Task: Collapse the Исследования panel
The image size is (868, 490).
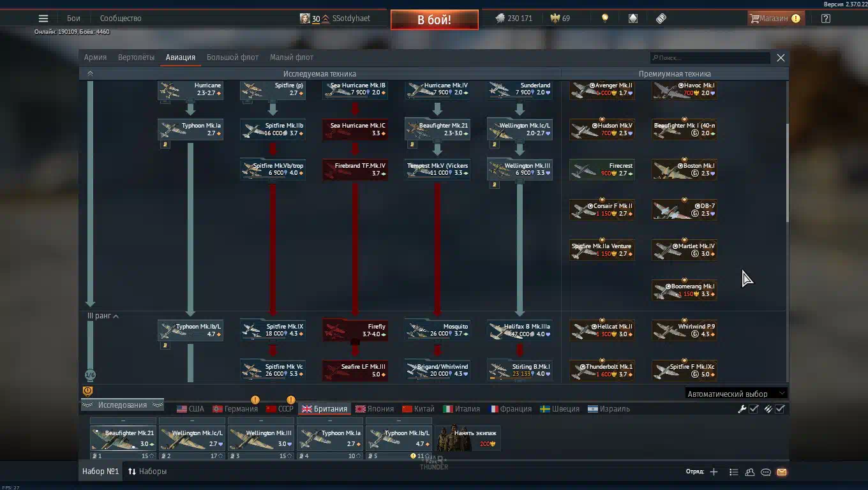Action: pyautogui.click(x=123, y=405)
